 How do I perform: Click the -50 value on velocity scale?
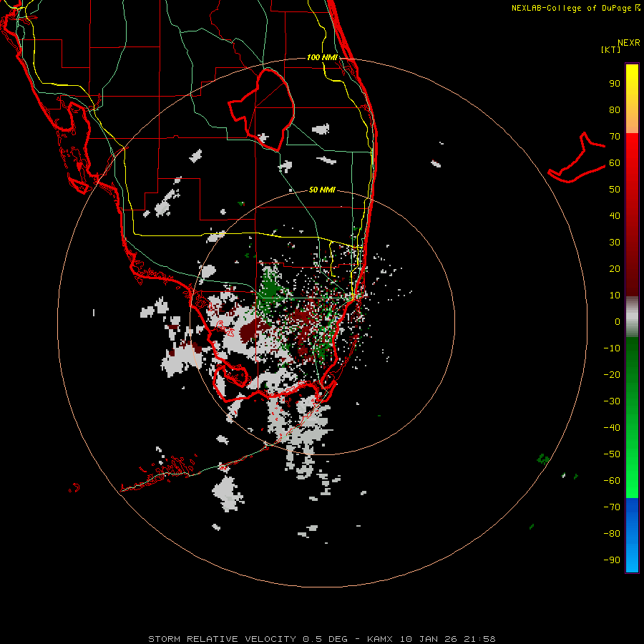[x=612, y=454]
